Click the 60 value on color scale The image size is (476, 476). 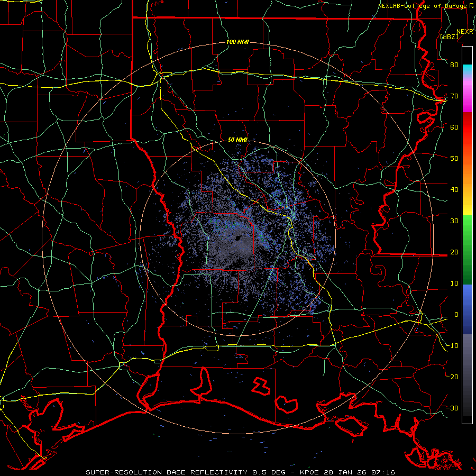click(x=454, y=127)
